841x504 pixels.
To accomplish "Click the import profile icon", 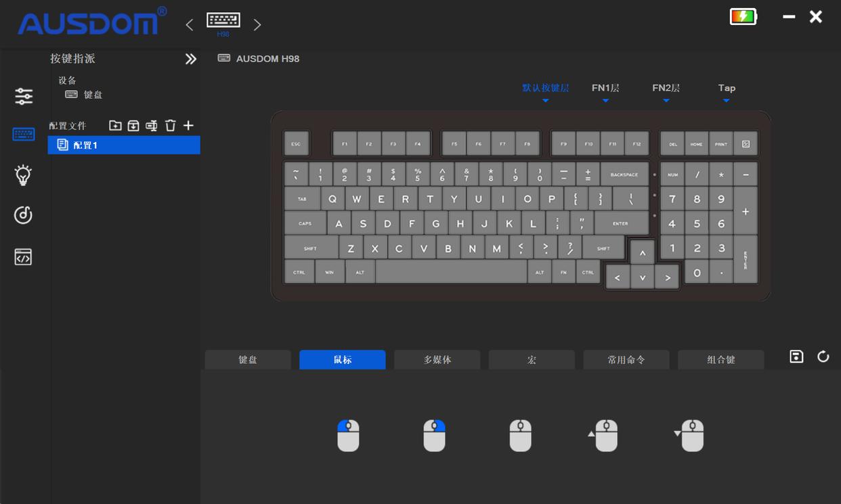I will (133, 125).
